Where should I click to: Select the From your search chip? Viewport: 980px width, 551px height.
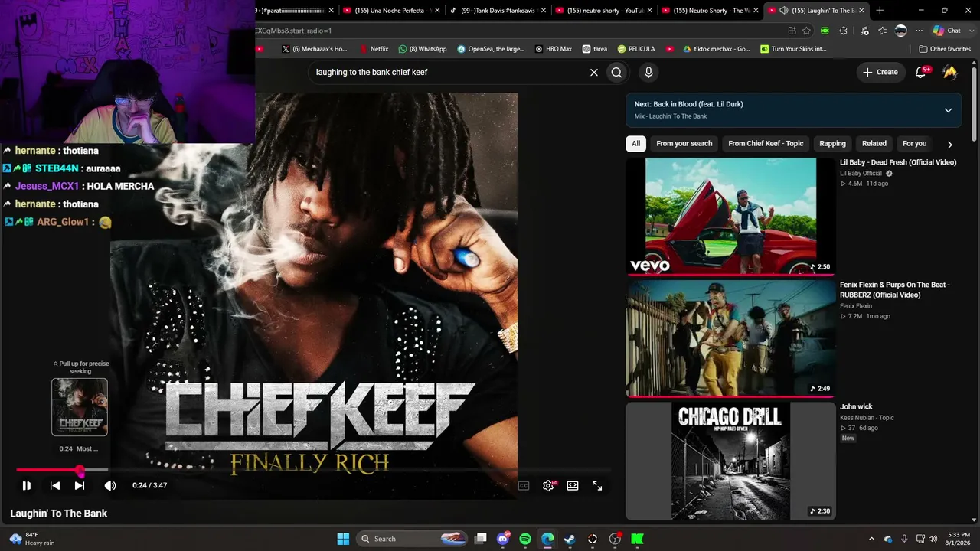tap(684, 144)
